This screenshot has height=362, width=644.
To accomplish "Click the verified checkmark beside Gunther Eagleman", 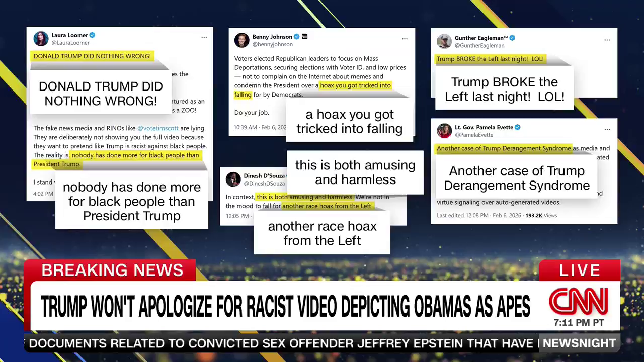I will pyautogui.click(x=512, y=38).
